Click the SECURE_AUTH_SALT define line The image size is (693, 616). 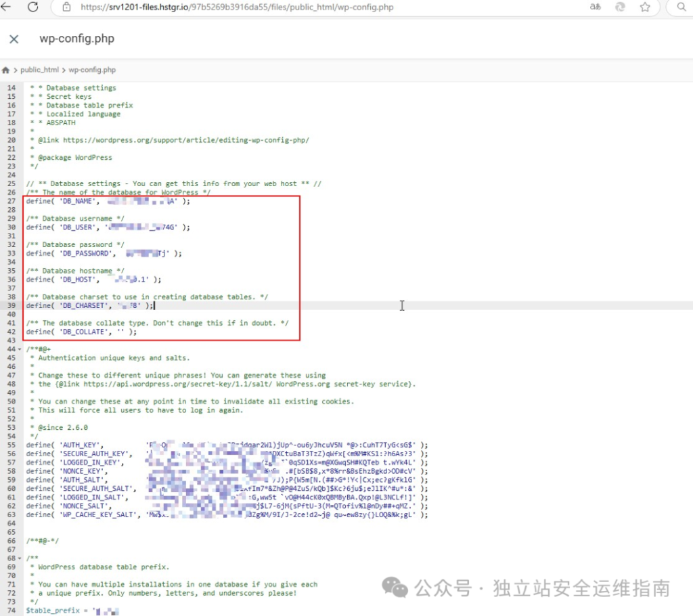227,489
